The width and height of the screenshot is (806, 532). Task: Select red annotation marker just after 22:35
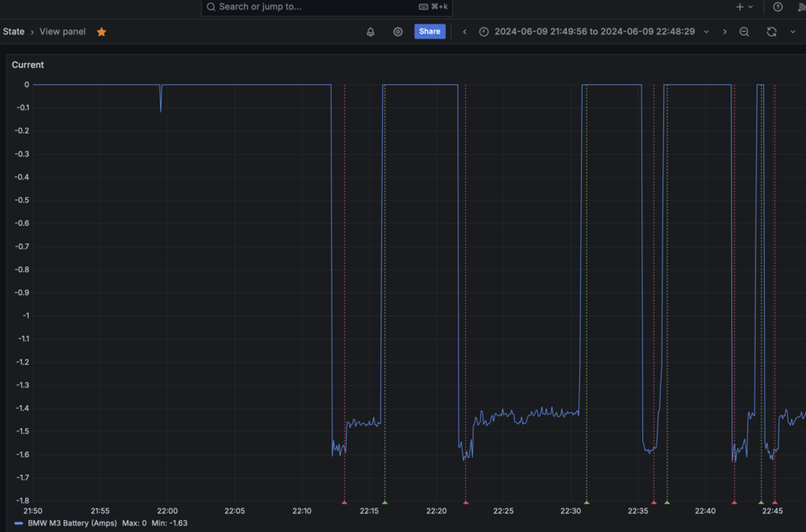(654, 503)
